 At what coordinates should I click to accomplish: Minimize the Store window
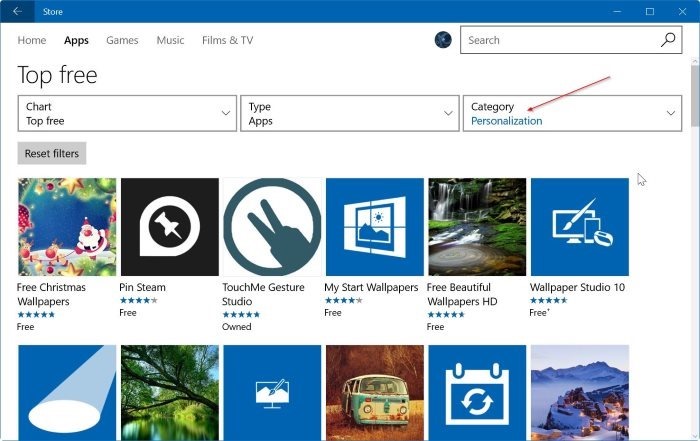[617, 11]
